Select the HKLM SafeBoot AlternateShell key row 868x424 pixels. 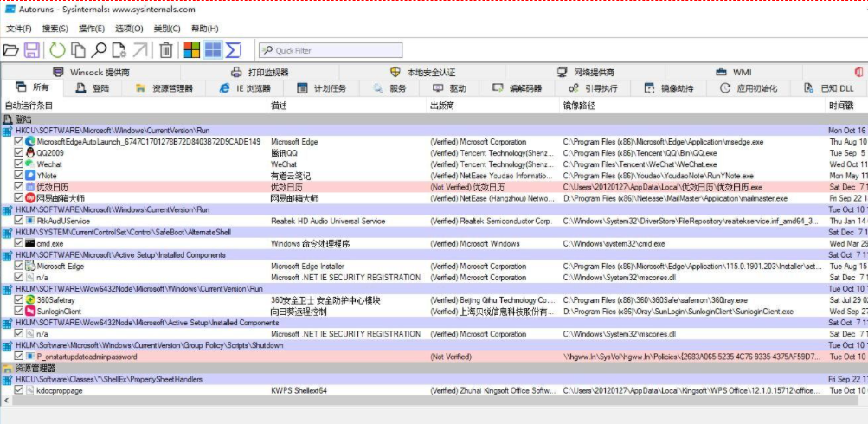[434, 232]
